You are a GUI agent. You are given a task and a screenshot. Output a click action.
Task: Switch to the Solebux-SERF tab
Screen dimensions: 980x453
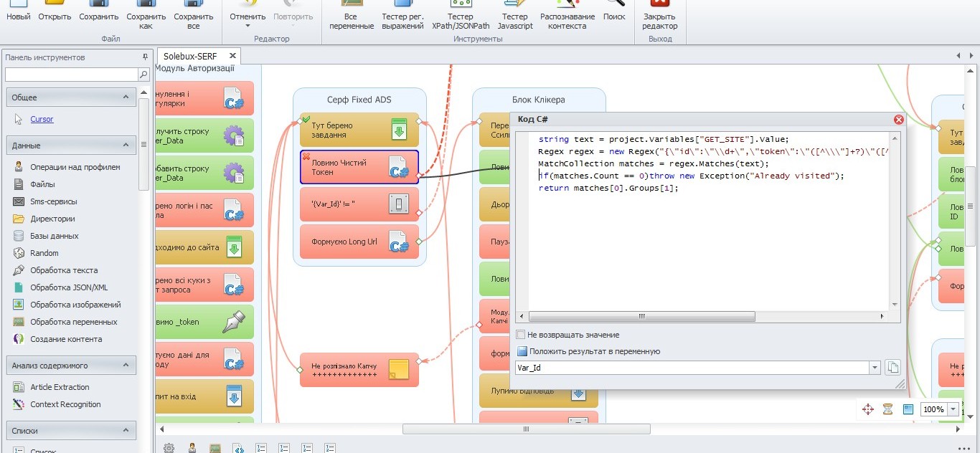[x=190, y=56]
